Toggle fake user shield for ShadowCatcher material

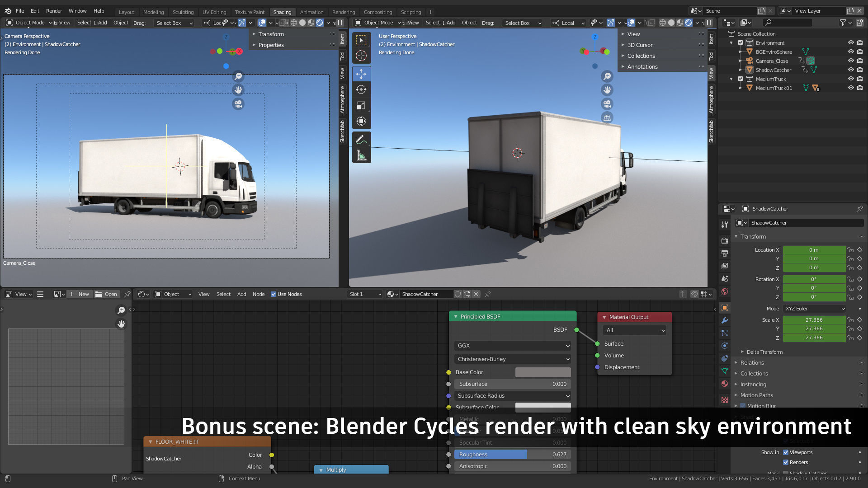tap(458, 294)
